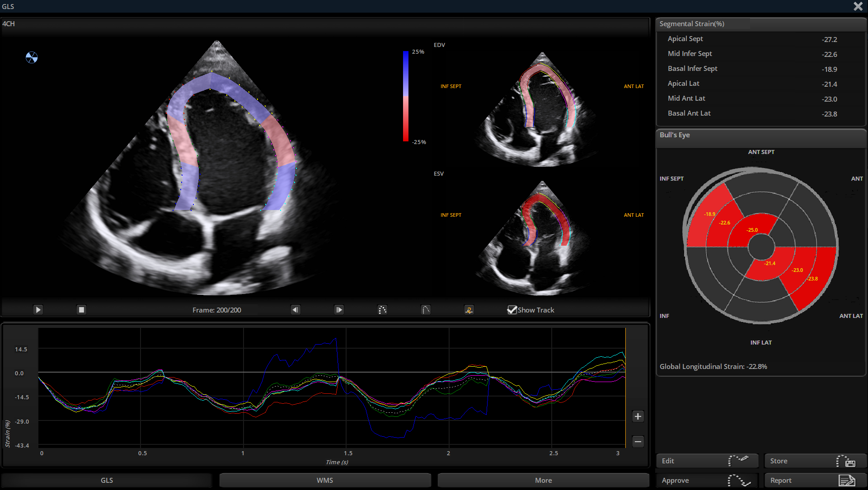This screenshot has height=490, width=868.
Task: Step to previous frame
Action: pos(295,310)
